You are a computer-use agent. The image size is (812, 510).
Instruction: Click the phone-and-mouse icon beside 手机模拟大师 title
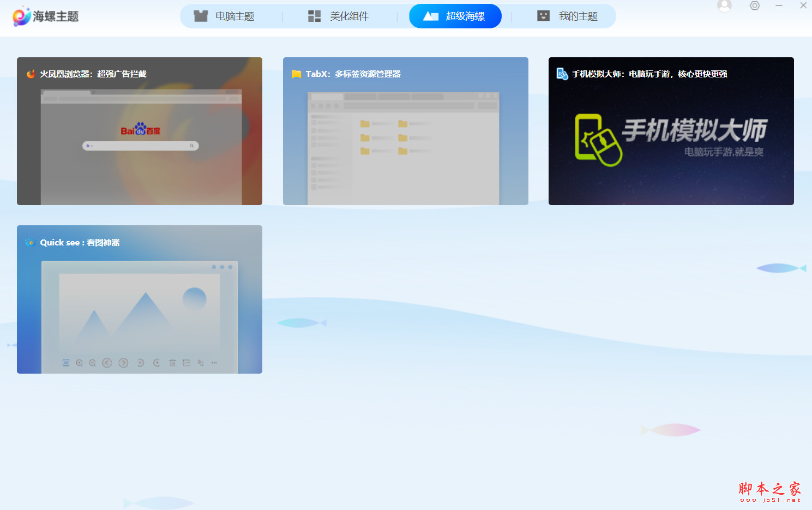point(561,74)
